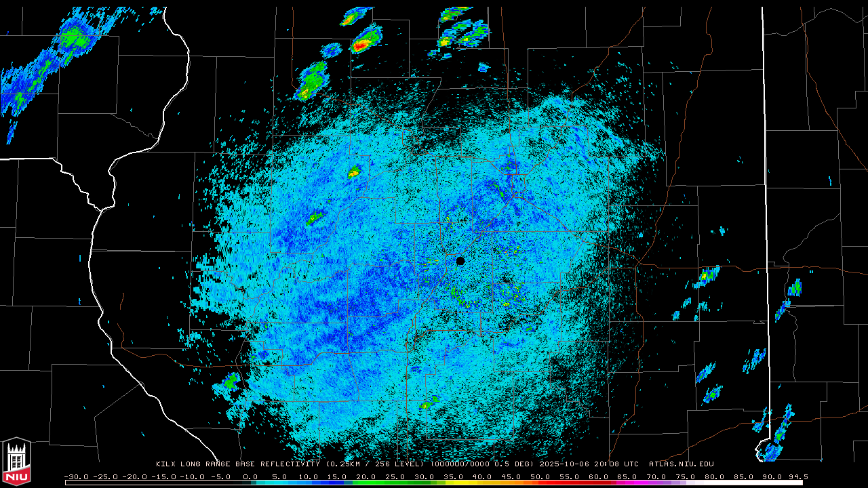
Task: Click the '20.0' label on the reflectivity scale
Action: [366, 476]
